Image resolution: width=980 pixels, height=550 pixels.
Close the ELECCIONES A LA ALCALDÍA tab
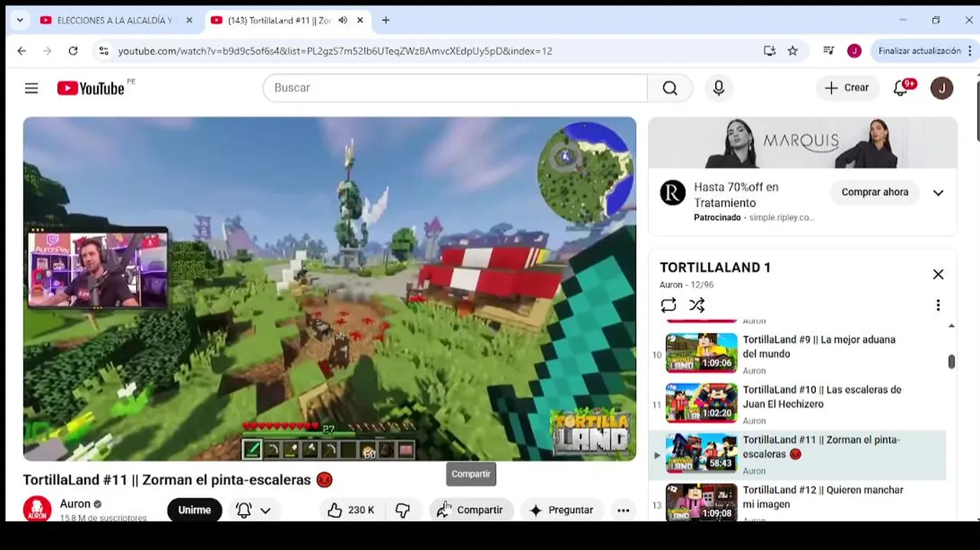click(x=189, y=21)
